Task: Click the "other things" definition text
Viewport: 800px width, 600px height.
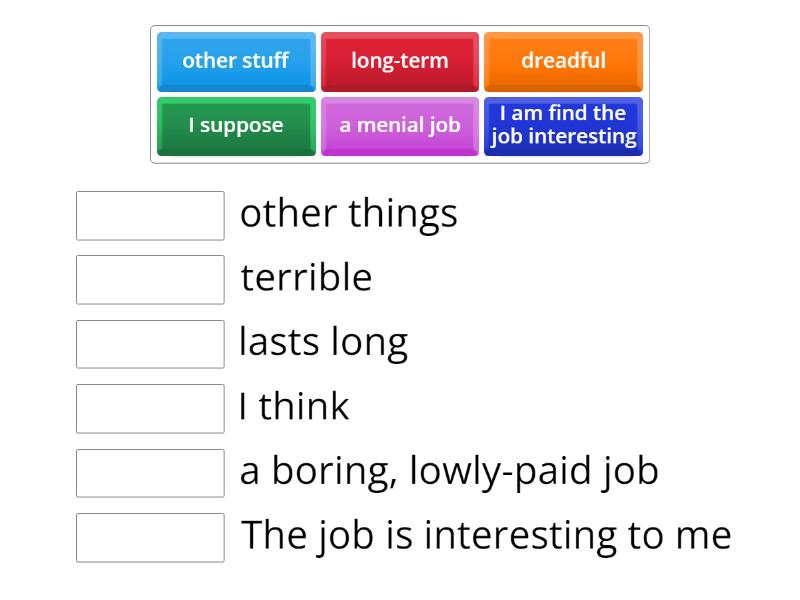Action: (x=347, y=213)
